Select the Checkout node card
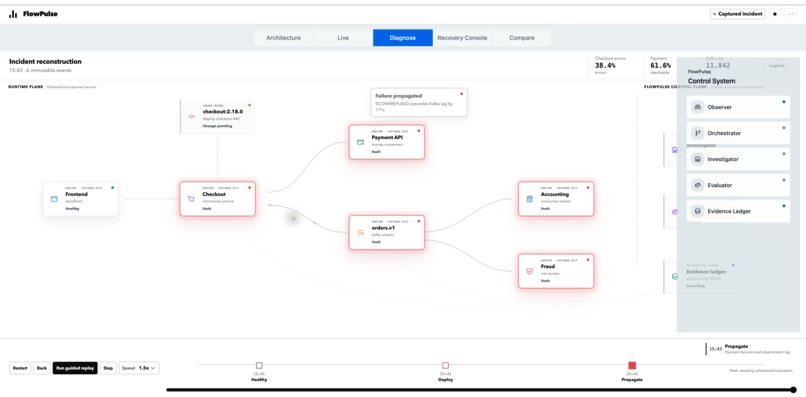This screenshot has height=397, width=806. (x=217, y=198)
